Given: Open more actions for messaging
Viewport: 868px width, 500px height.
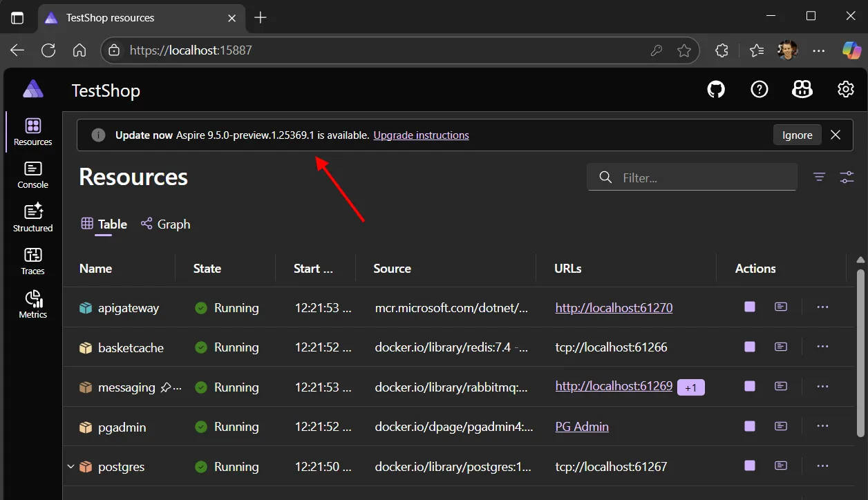Looking at the screenshot, I should coord(822,387).
